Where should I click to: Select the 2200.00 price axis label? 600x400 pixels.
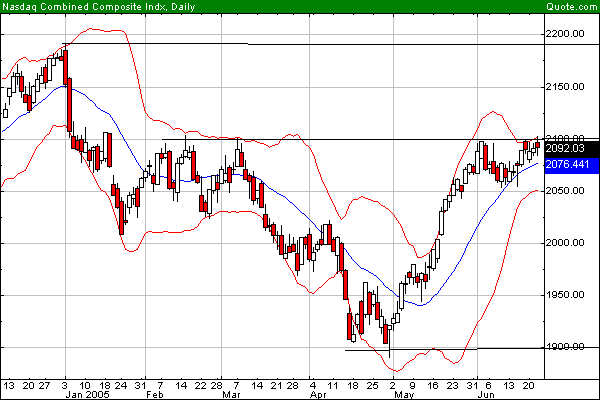point(565,34)
